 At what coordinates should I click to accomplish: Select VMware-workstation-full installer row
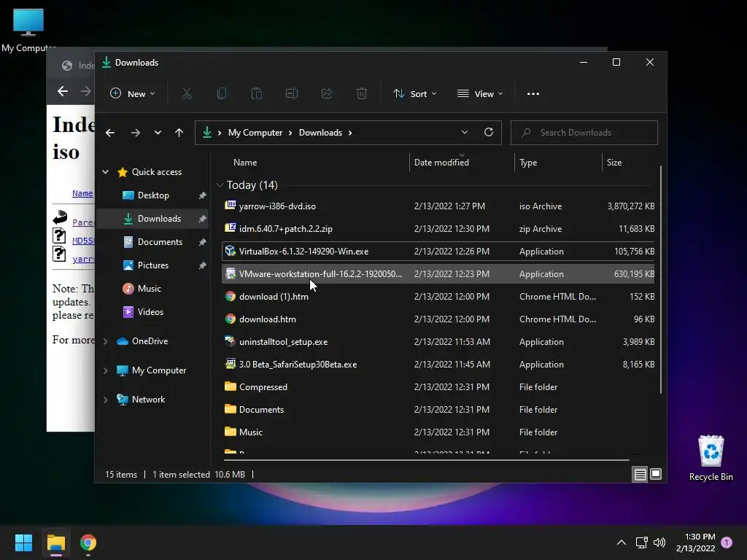tap(438, 274)
